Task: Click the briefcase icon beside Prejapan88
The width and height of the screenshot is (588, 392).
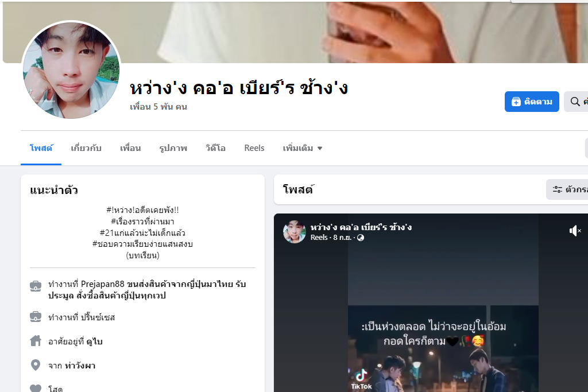Action: click(x=36, y=286)
